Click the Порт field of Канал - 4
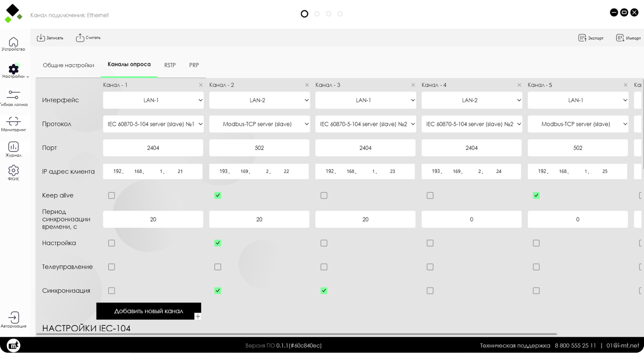The width and height of the screenshot is (644, 353). click(471, 148)
